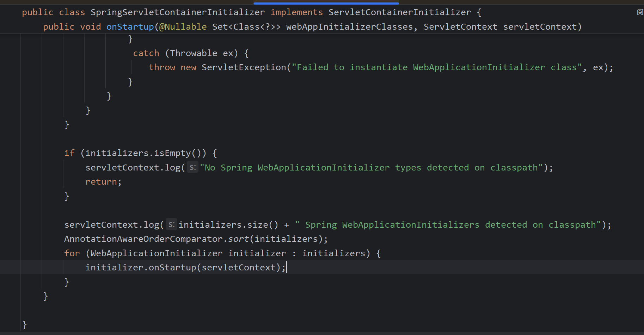Jump to sticky SpringServletContainerInitializer class name

click(x=178, y=12)
